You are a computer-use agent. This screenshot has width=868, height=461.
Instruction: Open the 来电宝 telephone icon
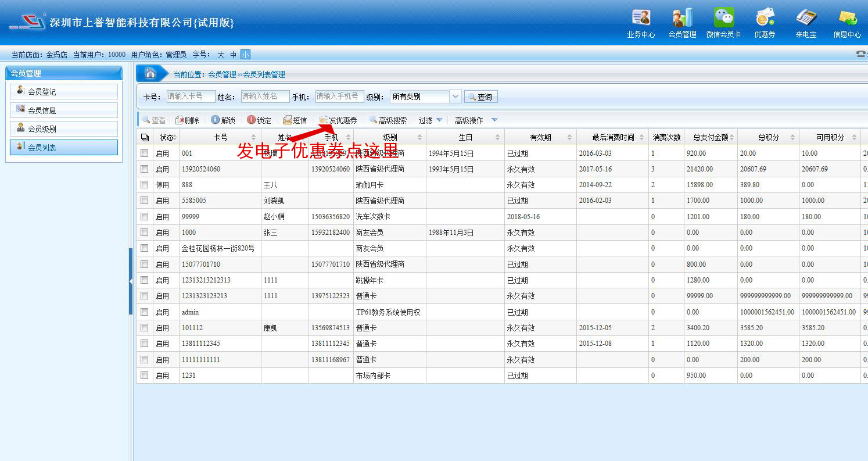coord(806,18)
